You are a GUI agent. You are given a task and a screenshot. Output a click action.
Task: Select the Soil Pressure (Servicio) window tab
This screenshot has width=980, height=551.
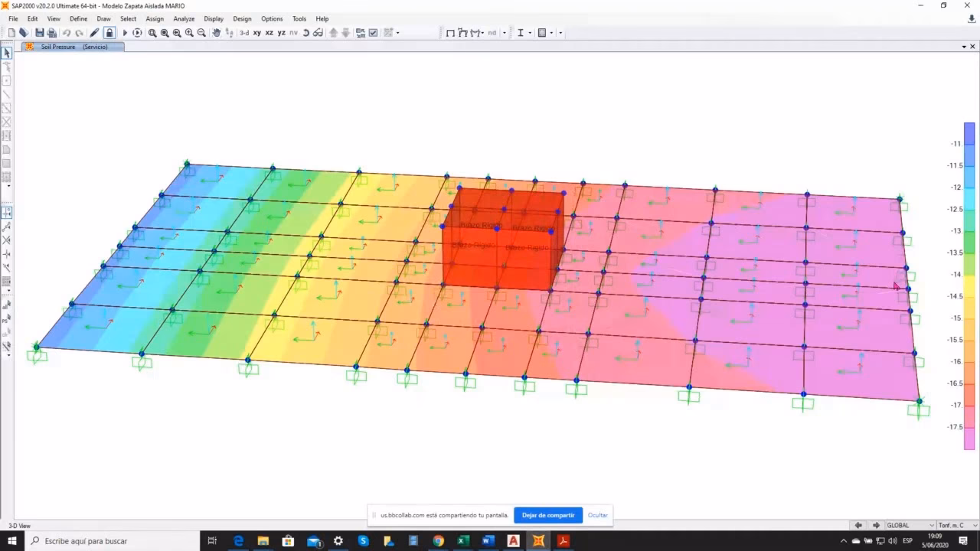point(73,47)
